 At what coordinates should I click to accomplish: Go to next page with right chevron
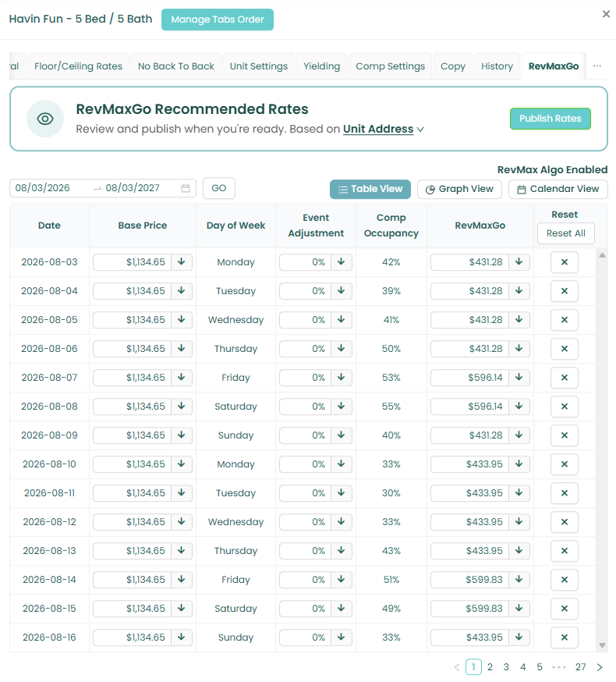[x=600, y=667]
